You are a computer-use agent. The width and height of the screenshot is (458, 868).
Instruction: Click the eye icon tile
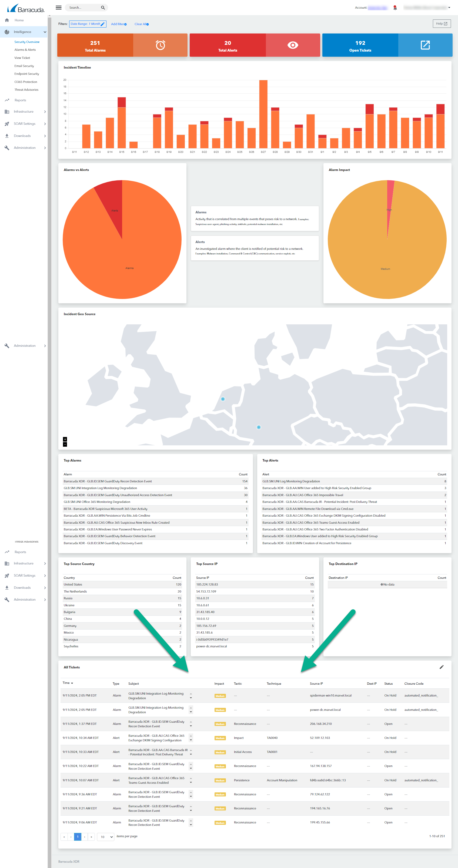293,45
